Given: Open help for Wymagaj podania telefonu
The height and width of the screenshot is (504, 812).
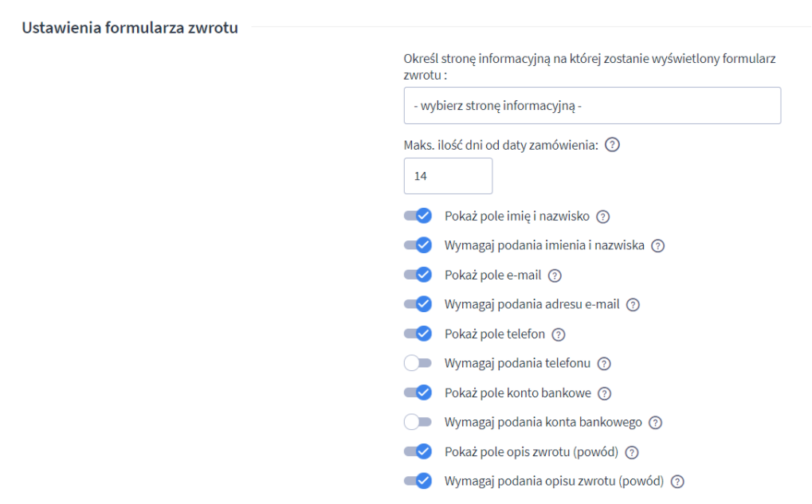Looking at the screenshot, I should pyautogui.click(x=604, y=363).
